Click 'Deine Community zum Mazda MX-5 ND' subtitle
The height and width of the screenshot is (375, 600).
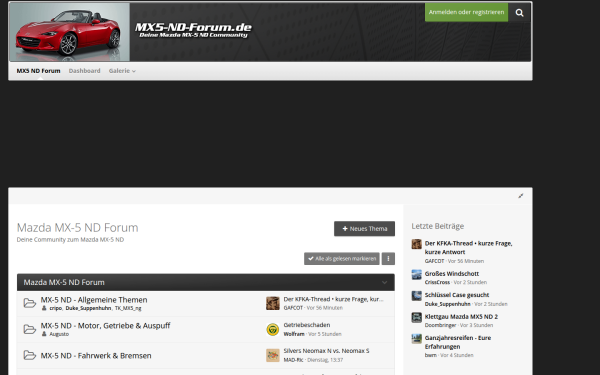70,240
